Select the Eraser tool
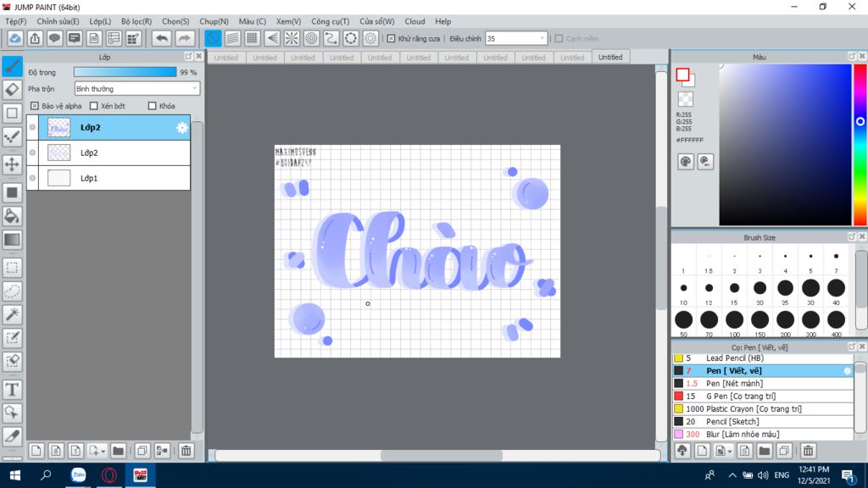The image size is (868, 488). [x=12, y=90]
